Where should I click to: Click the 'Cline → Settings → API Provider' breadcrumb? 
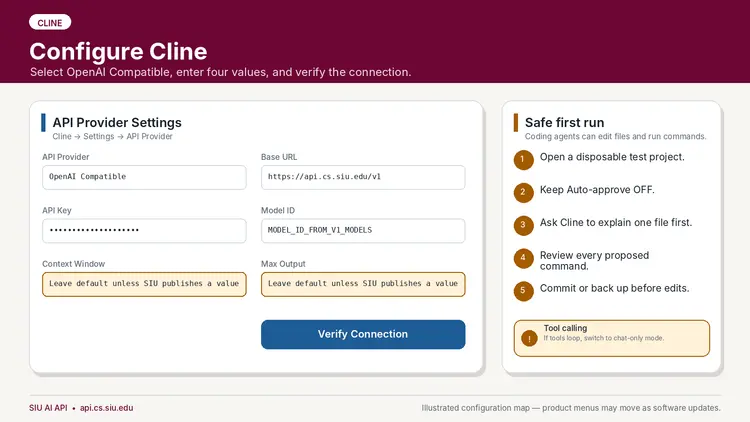[112, 136]
